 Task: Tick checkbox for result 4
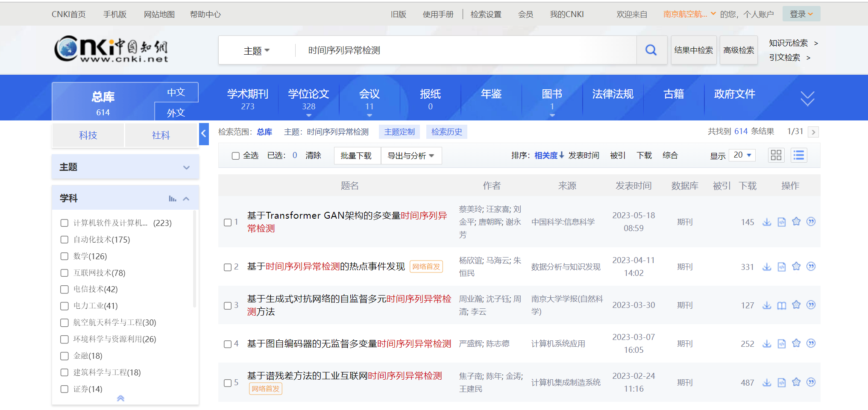coord(228,344)
